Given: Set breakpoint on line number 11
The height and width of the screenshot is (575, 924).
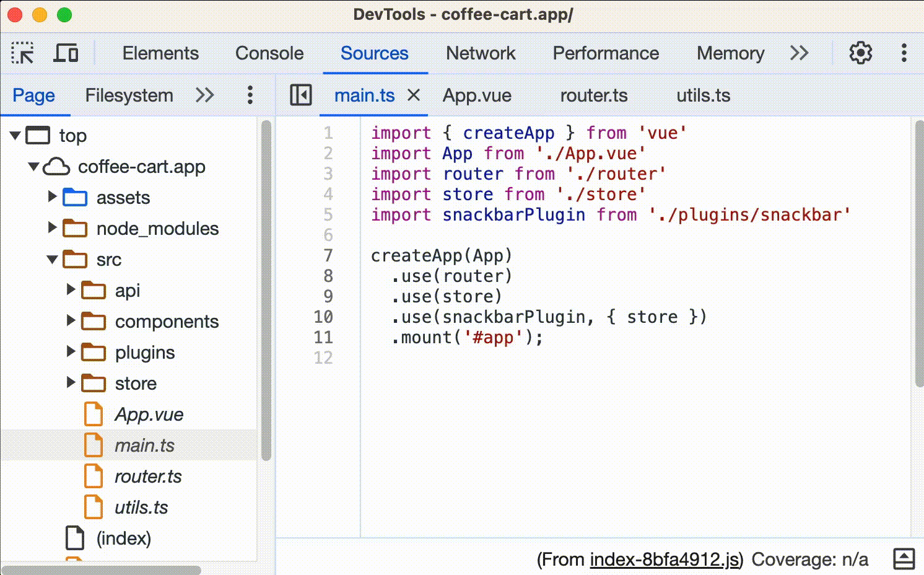Looking at the screenshot, I should tap(323, 337).
